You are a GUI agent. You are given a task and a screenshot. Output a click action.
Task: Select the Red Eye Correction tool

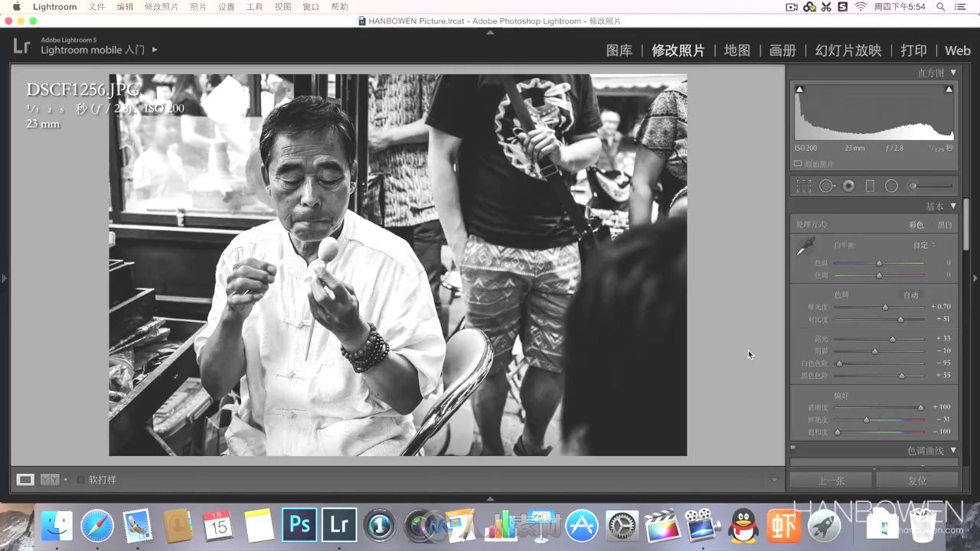(848, 186)
